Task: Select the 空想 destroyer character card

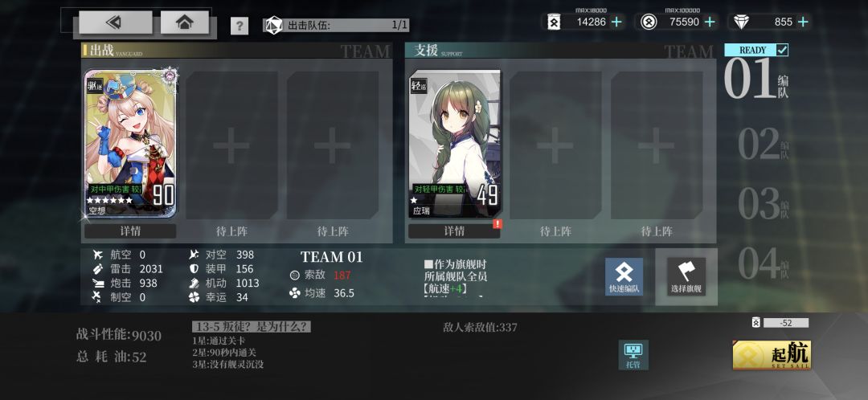Action: (130, 144)
